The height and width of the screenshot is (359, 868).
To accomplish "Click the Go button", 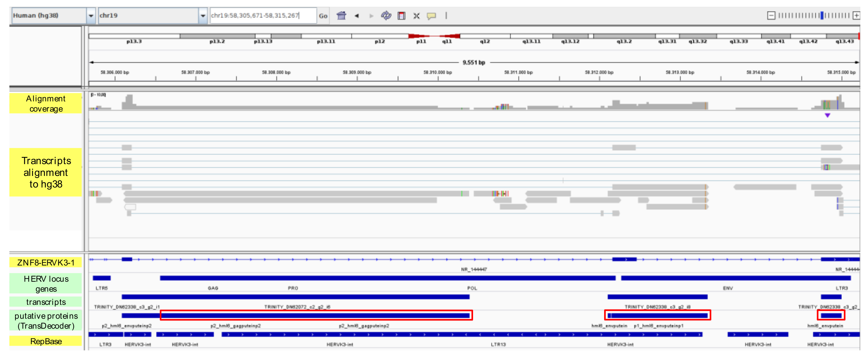I will pos(323,16).
